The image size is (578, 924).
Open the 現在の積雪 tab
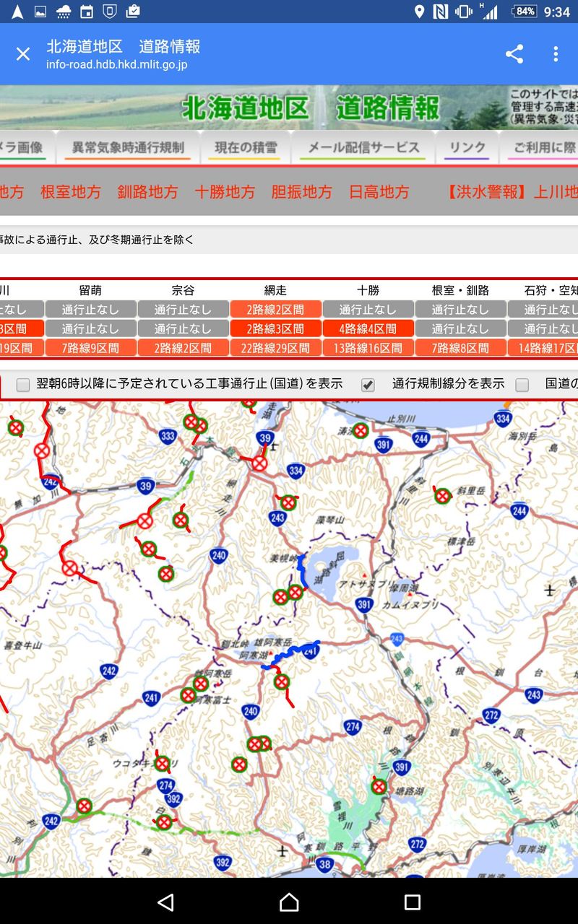click(246, 148)
